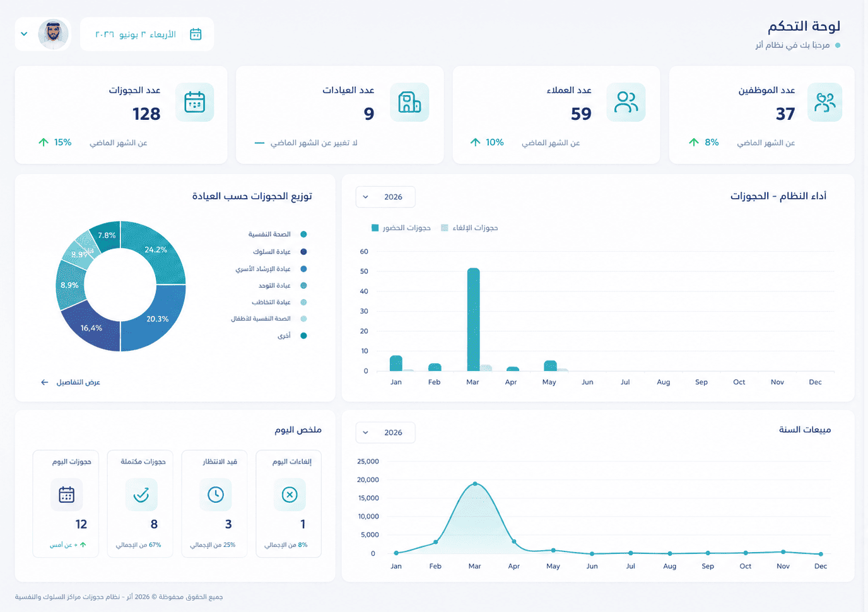Click the 37 employees count value
868x612 pixels.
(x=785, y=114)
